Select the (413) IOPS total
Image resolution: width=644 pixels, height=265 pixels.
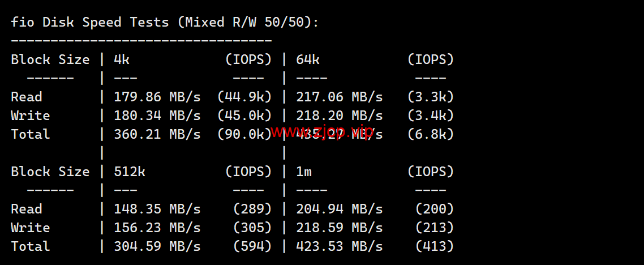coord(435,246)
